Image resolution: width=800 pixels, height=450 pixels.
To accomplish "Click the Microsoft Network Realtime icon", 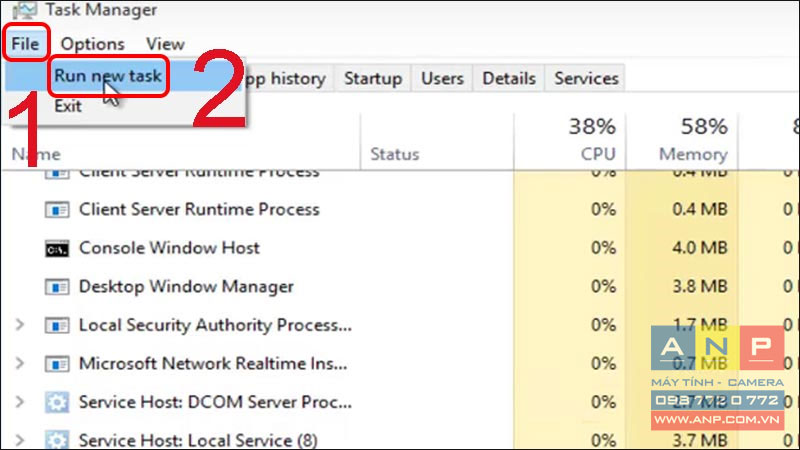I will tap(57, 364).
